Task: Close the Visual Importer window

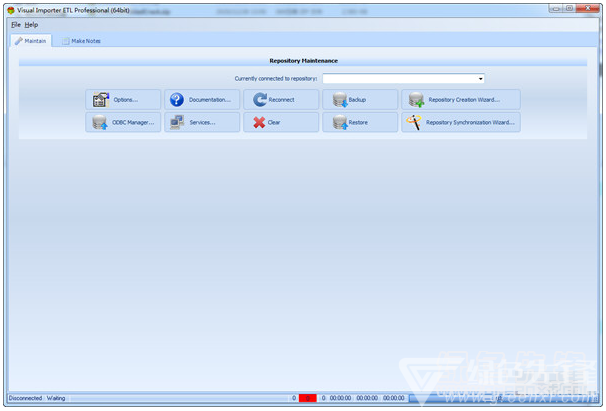Action: [587, 8]
